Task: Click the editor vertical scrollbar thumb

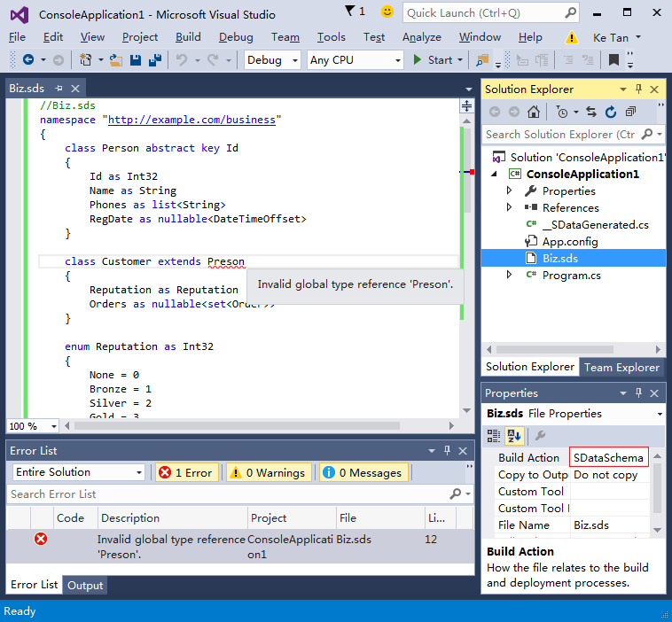Action: [466, 170]
